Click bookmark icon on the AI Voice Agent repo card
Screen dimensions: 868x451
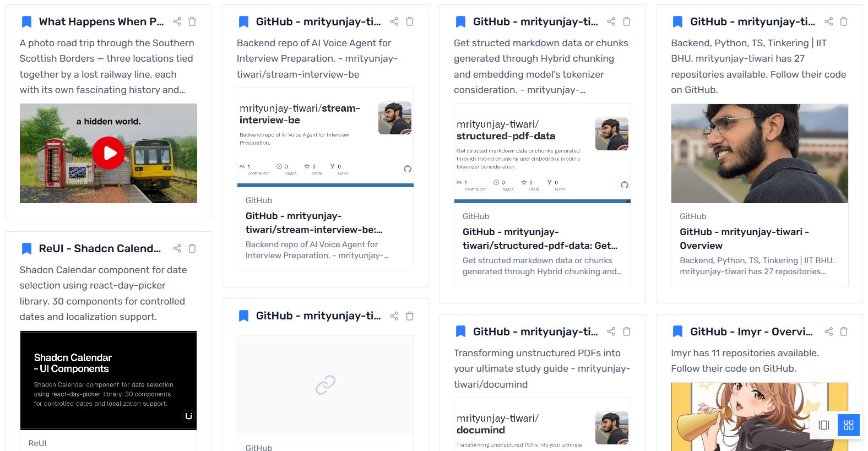click(243, 22)
